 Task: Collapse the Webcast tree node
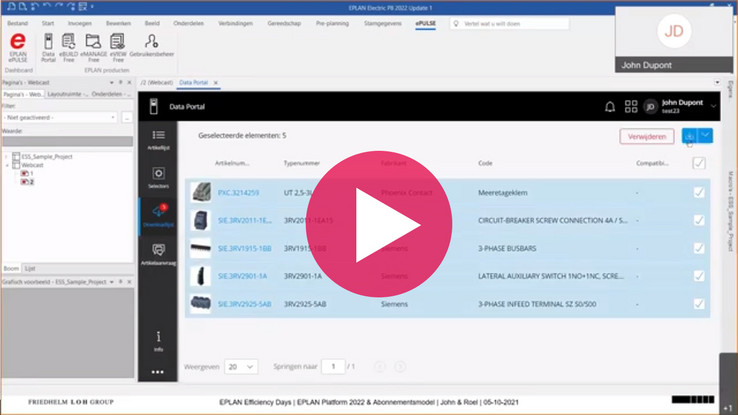(7, 165)
